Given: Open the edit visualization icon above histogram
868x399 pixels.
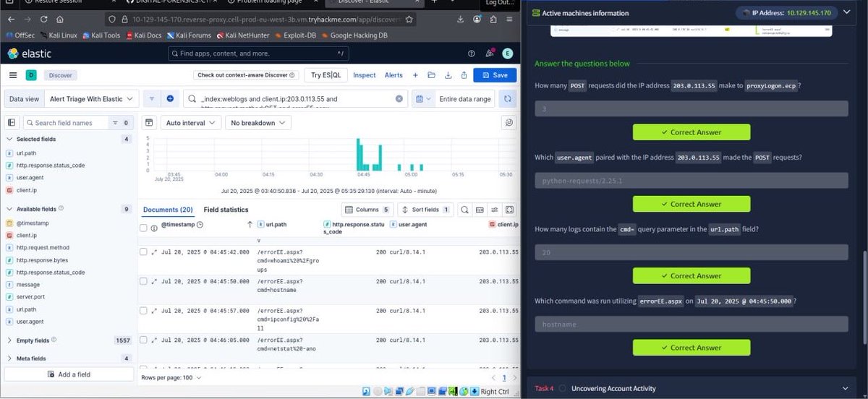Looking at the screenshot, I should (509, 123).
